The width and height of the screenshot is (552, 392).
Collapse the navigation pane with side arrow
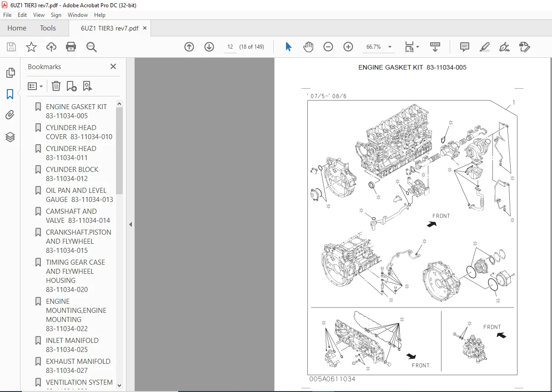tap(130, 224)
